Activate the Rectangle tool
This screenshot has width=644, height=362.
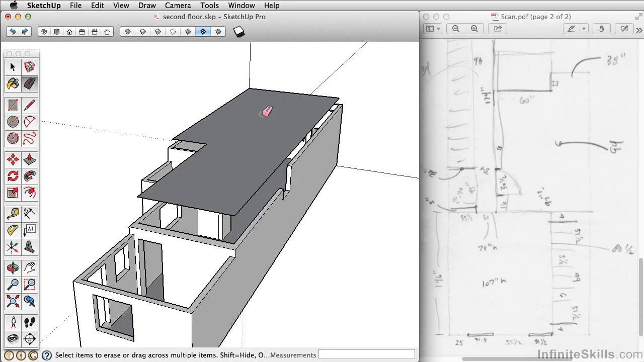pyautogui.click(x=13, y=105)
